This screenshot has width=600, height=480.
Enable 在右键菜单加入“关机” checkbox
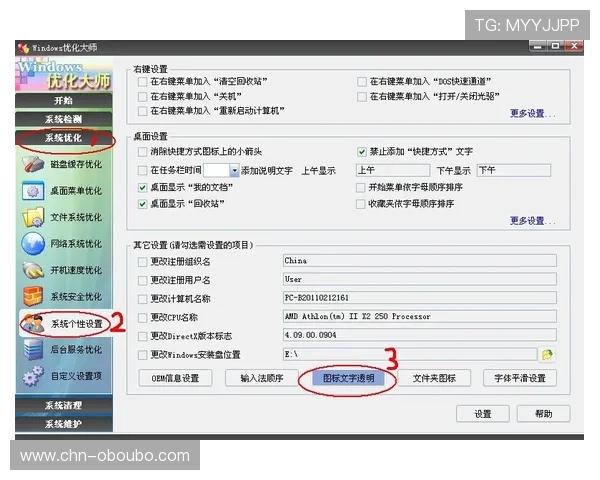coord(142,96)
